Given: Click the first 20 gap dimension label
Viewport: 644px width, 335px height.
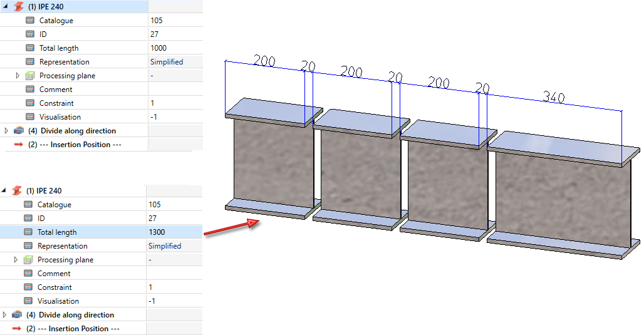Looking at the screenshot, I should pyautogui.click(x=308, y=66).
